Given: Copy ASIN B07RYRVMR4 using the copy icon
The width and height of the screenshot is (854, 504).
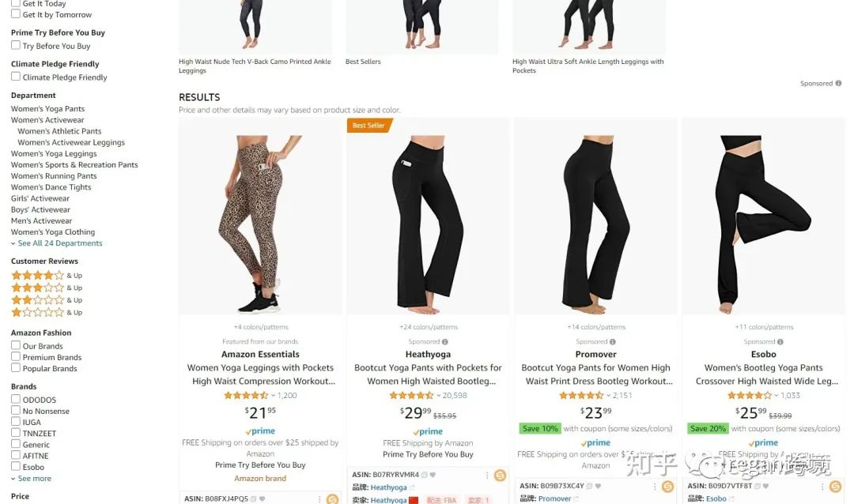Looking at the screenshot, I should (425, 475).
